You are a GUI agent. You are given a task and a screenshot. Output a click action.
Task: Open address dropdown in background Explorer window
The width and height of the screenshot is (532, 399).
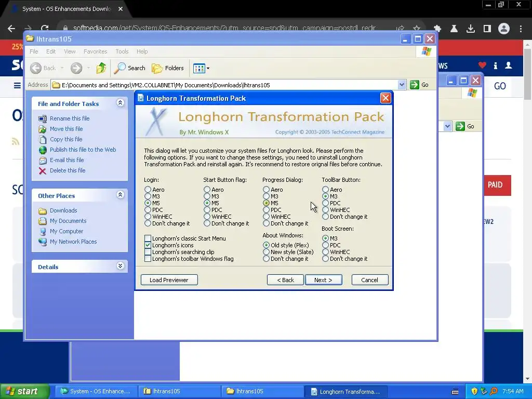point(447,126)
